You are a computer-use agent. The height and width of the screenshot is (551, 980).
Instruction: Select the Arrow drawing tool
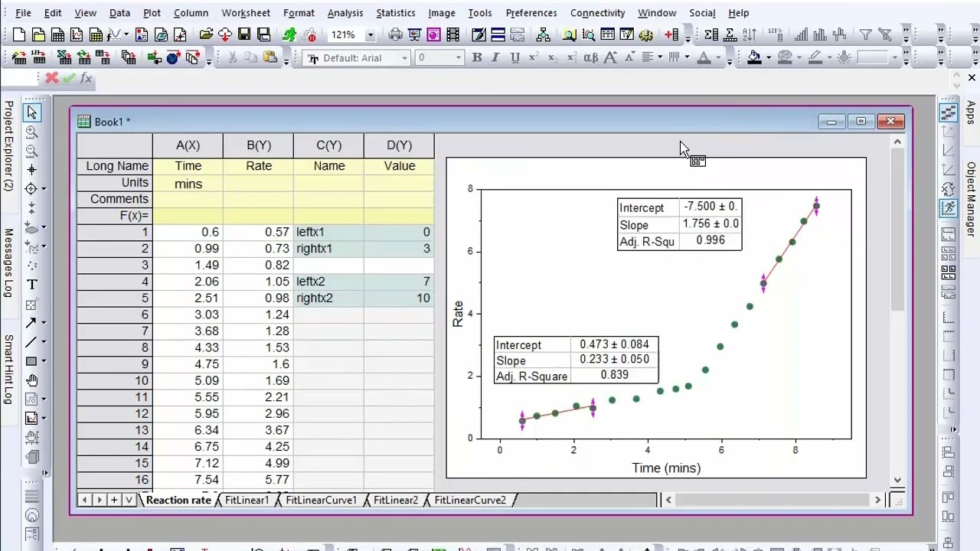(31, 323)
